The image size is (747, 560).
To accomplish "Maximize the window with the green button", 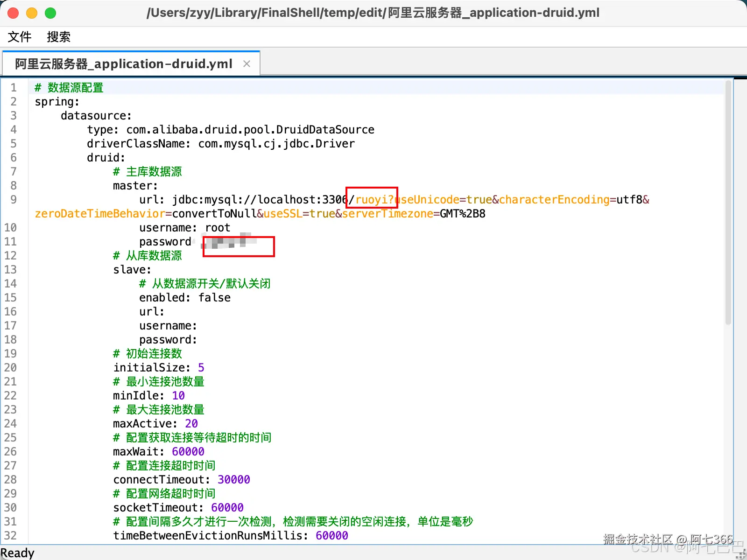I will (50, 13).
